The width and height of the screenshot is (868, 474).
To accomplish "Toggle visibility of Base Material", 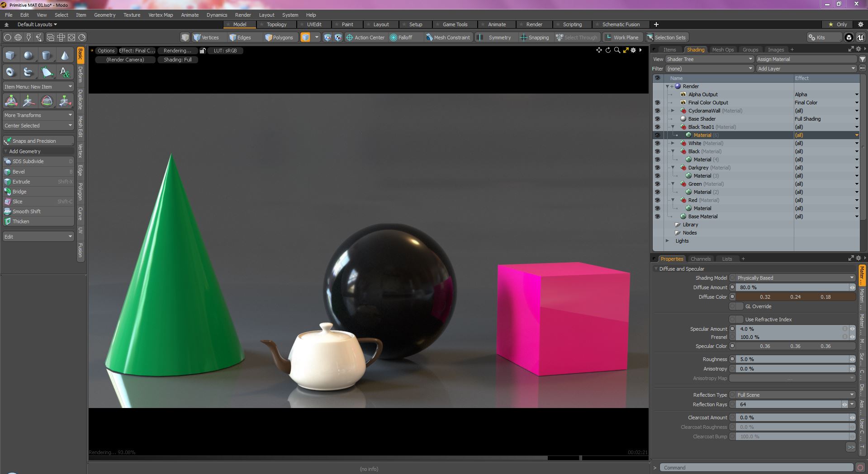I will (657, 216).
